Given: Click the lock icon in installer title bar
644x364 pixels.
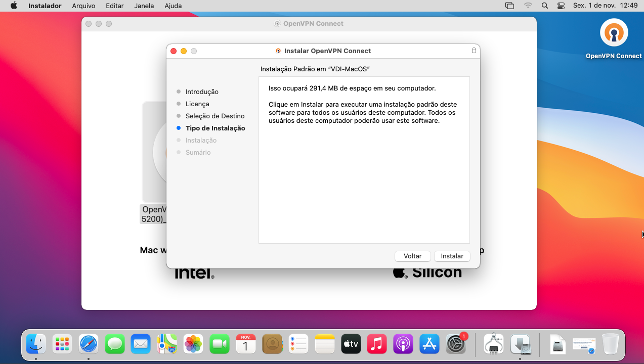Looking at the screenshot, I should point(474,51).
